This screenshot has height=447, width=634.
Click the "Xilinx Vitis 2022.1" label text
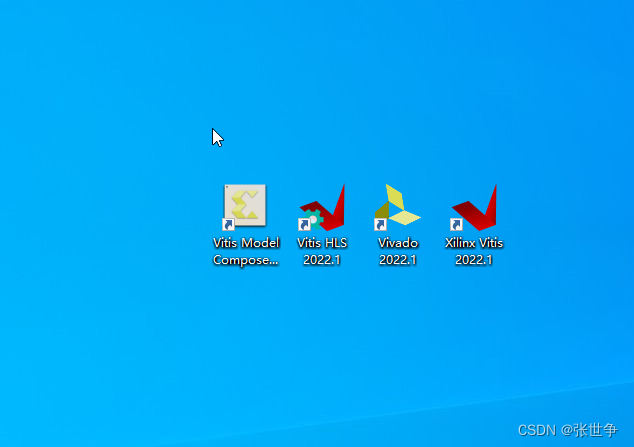pyautogui.click(x=474, y=251)
